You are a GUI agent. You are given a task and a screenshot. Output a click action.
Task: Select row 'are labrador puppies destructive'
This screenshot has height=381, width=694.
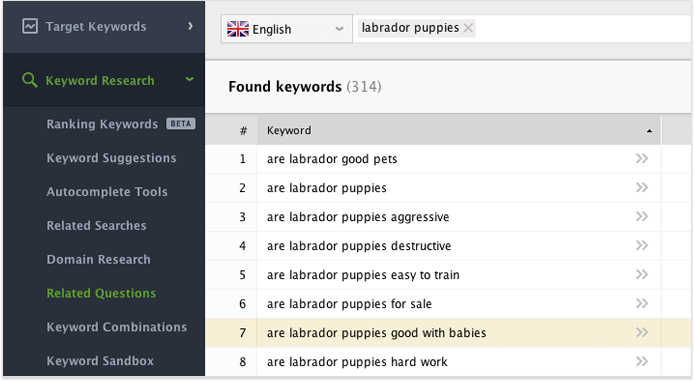click(433, 246)
